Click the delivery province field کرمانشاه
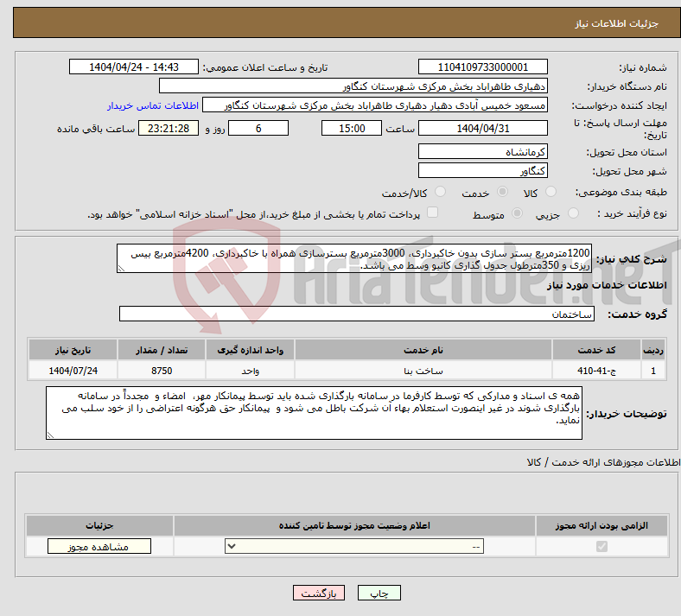 [x=482, y=151]
